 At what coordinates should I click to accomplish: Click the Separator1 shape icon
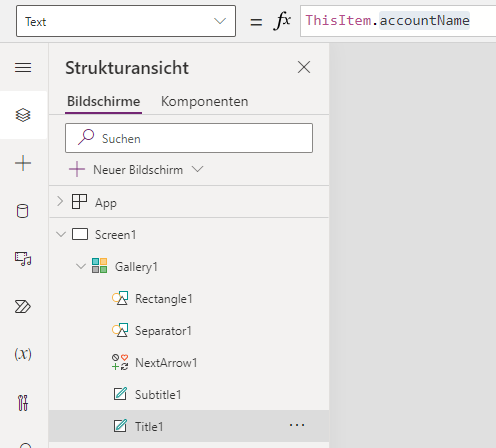(x=120, y=330)
